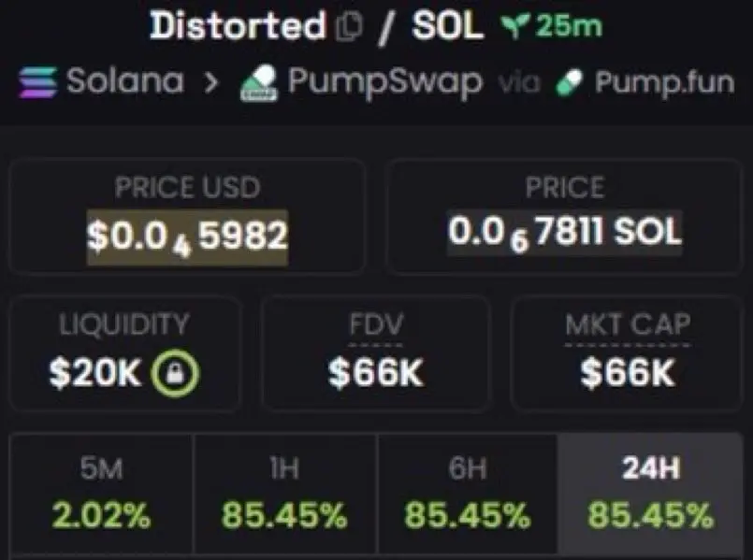Click the $20K liquidity value
This screenshot has width=753, height=560.
(x=95, y=373)
